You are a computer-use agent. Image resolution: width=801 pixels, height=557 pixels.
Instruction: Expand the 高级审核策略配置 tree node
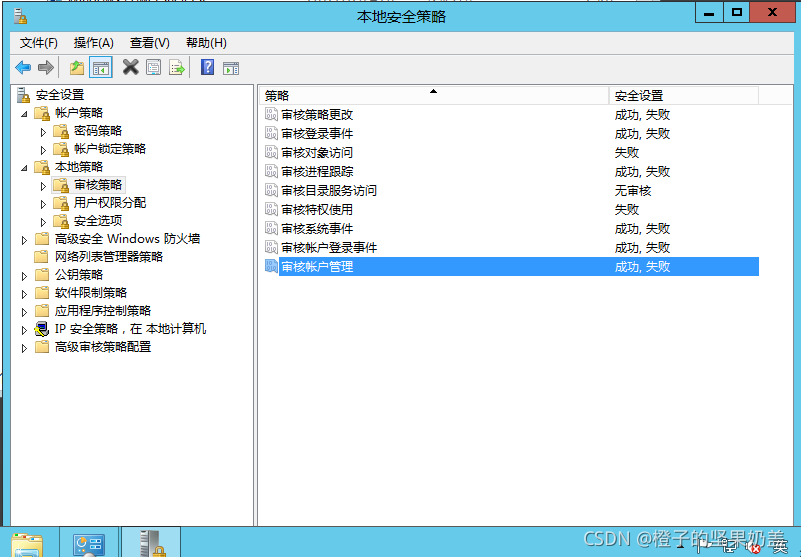[x=24, y=348]
